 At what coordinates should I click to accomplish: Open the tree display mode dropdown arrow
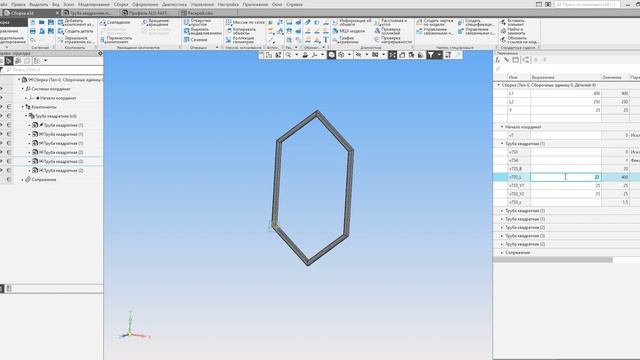[45, 61]
